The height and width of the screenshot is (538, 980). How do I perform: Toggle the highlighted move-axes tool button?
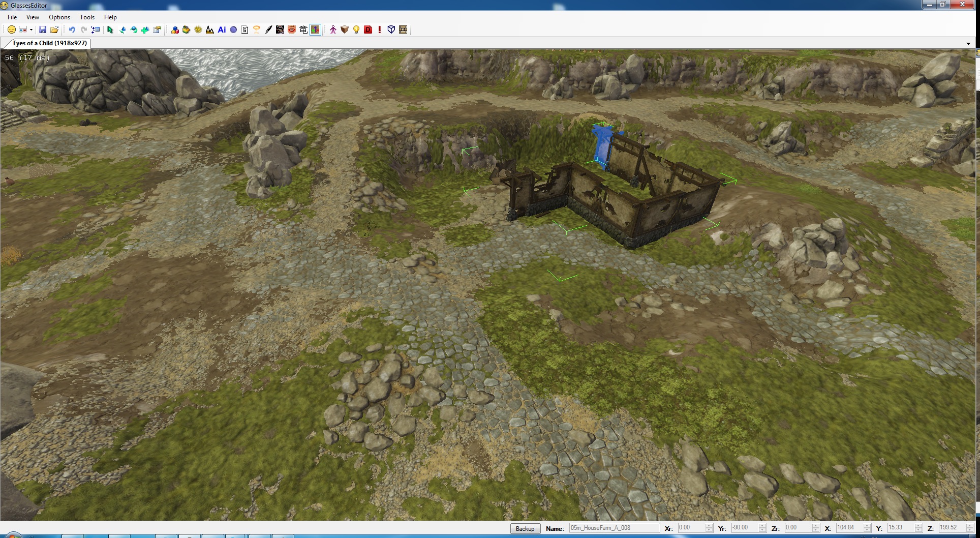pos(315,30)
